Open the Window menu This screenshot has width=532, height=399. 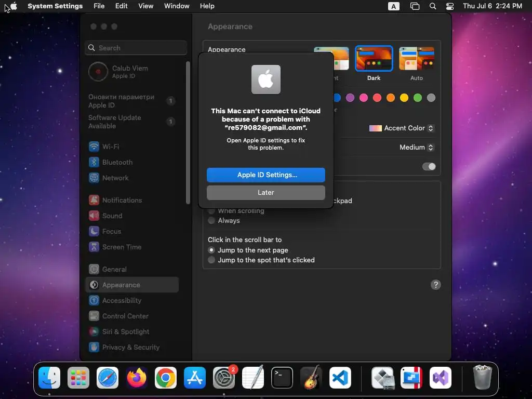pyautogui.click(x=177, y=6)
